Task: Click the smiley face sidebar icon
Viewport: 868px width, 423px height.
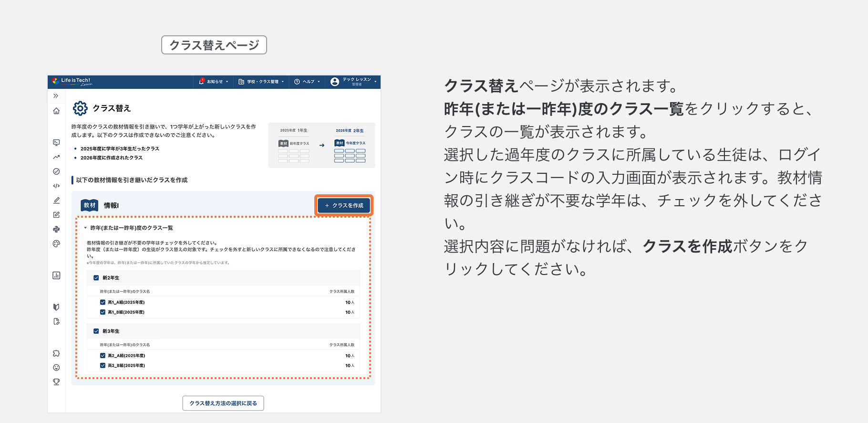Action: 56,368
